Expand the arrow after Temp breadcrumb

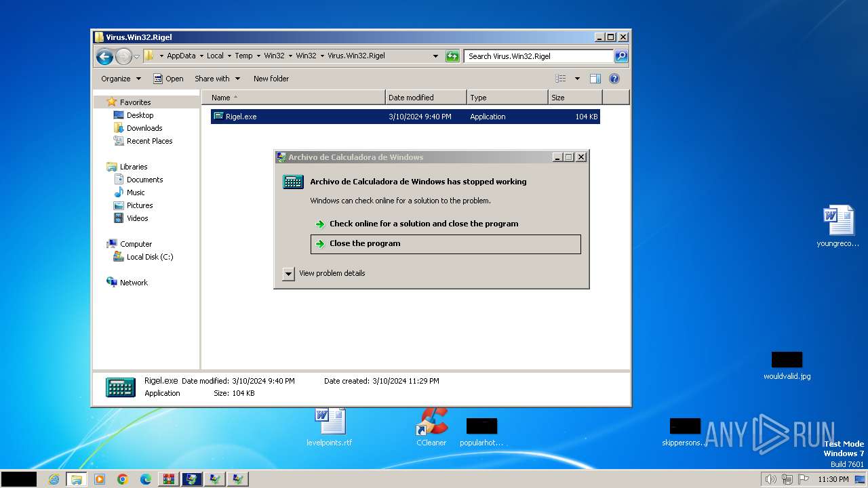(x=258, y=56)
